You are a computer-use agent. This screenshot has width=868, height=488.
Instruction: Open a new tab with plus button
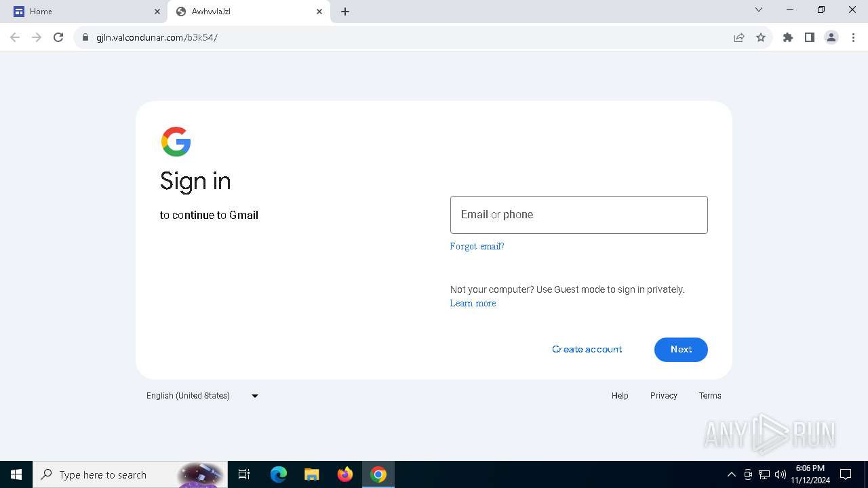(x=345, y=12)
